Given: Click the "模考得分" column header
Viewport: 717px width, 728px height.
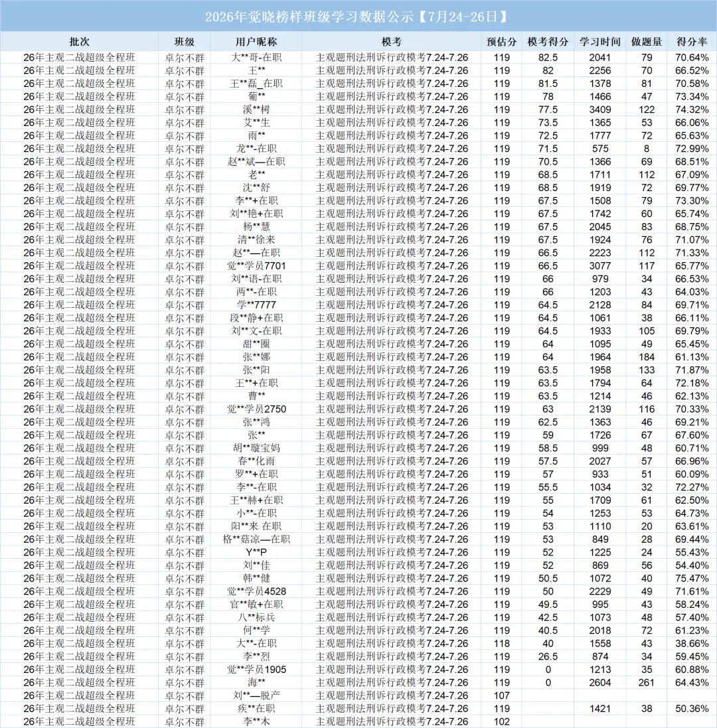Looking at the screenshot, I should tap(548, 42).
